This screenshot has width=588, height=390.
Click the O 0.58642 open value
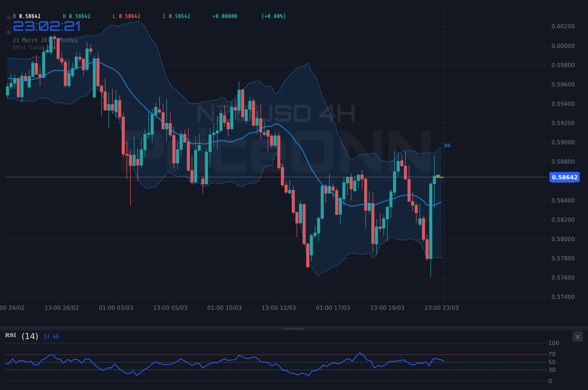click(26, 16)
